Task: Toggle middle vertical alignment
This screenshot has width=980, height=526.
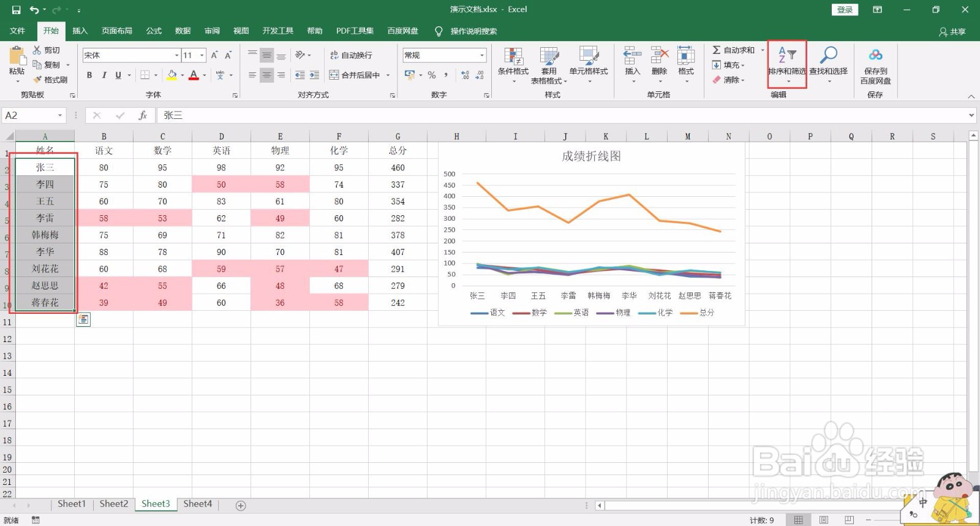Action: 266,55
